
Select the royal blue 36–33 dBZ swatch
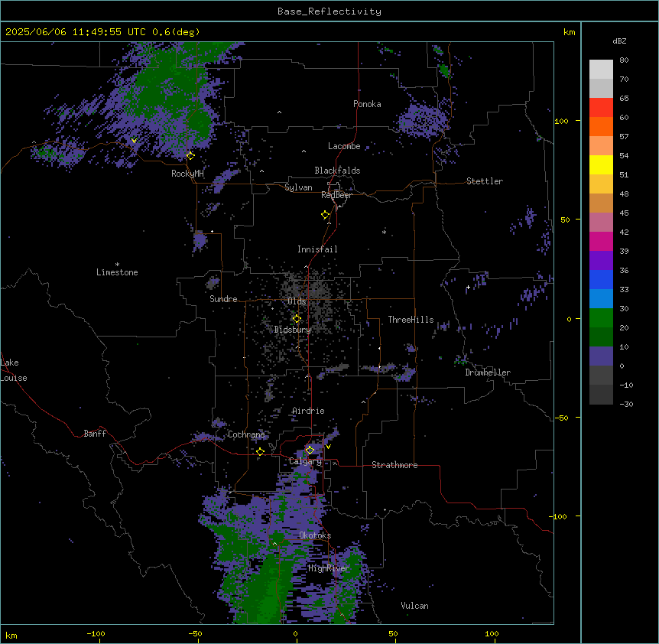click(x=601, y=279)
